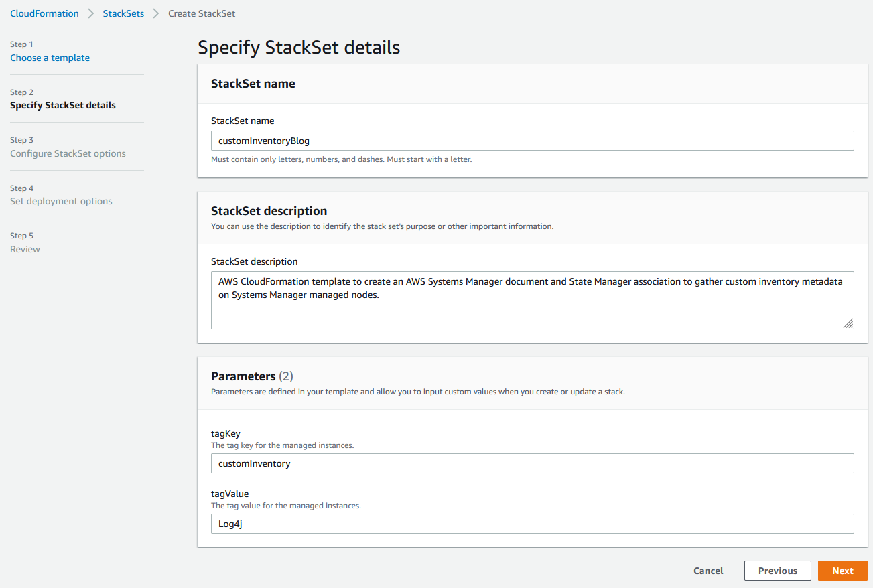Select Step 2 Specify StackSet details
The height and width of the screenshot is (588, 873).
click(62, 105)
